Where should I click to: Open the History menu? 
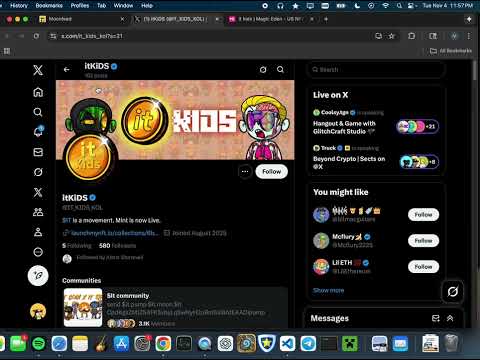pos(19,5)
